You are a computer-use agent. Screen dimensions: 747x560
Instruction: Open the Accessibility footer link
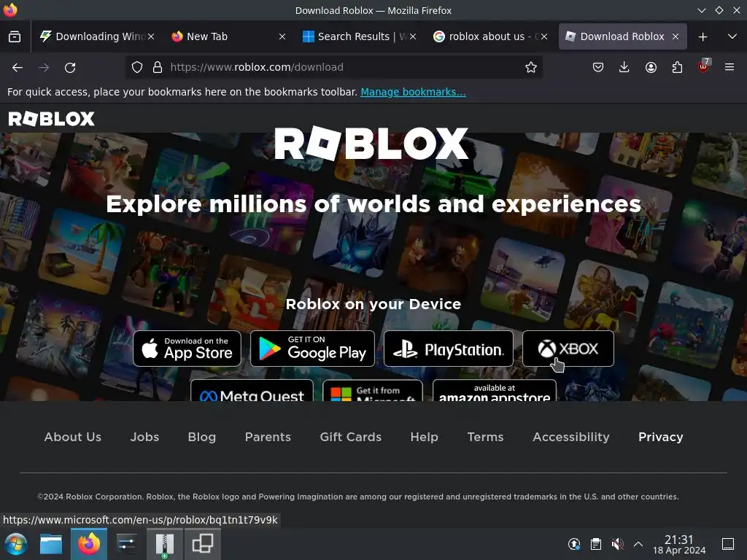[x=571, y=437]
